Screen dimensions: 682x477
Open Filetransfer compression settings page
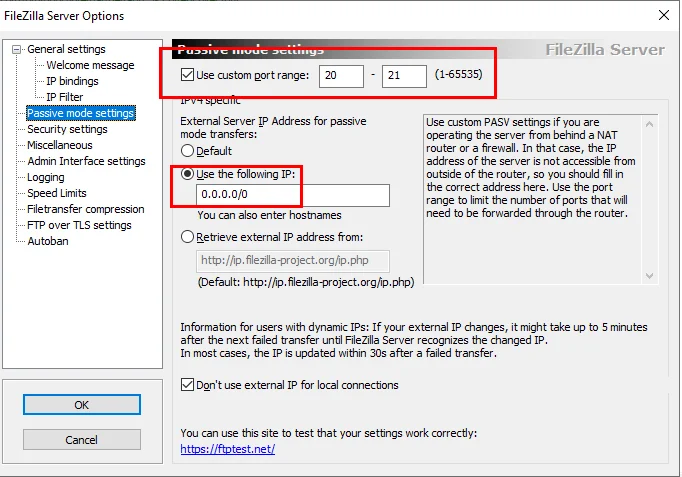pyautogui.click(x=85, y=209)
